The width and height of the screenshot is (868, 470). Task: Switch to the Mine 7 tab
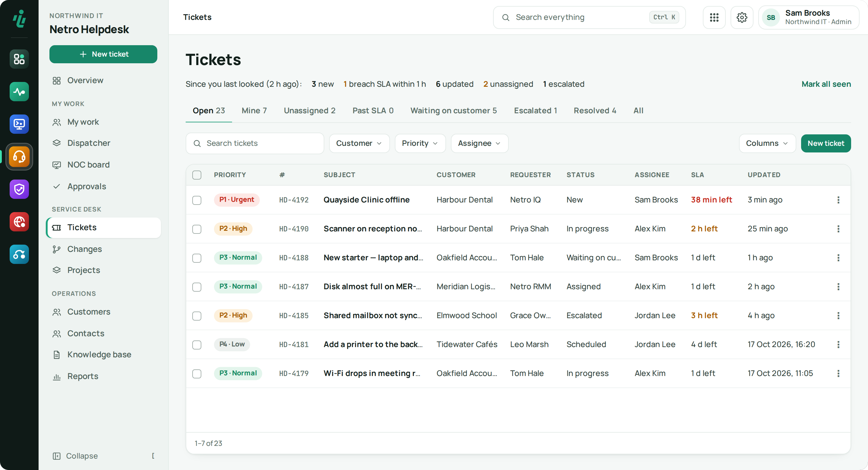click(x=254, y=111)
